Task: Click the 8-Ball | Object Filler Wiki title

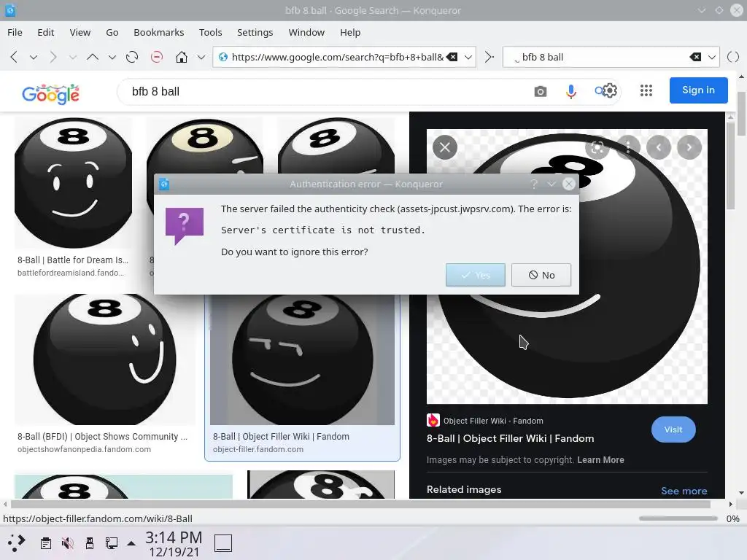Action: 510,438
